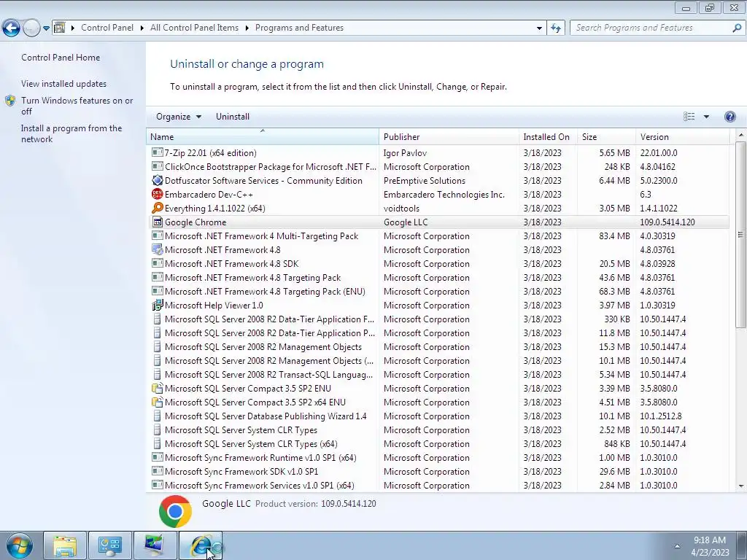Open Internet Explorer from the taskbar
The width and height of the screenshot is (747, 560).
tap(200, 545)
